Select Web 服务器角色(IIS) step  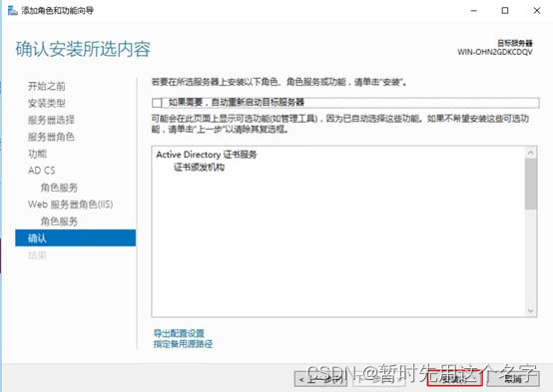click(70, 204)
